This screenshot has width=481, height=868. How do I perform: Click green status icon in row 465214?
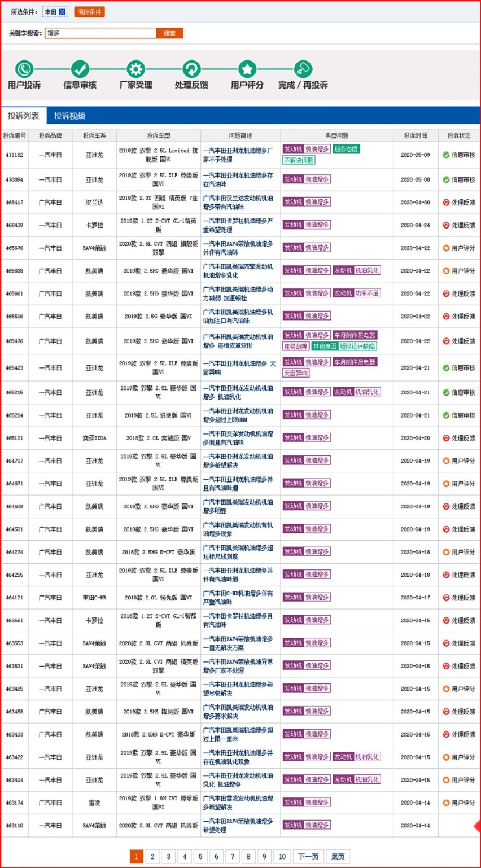click(x=446, y=415)
